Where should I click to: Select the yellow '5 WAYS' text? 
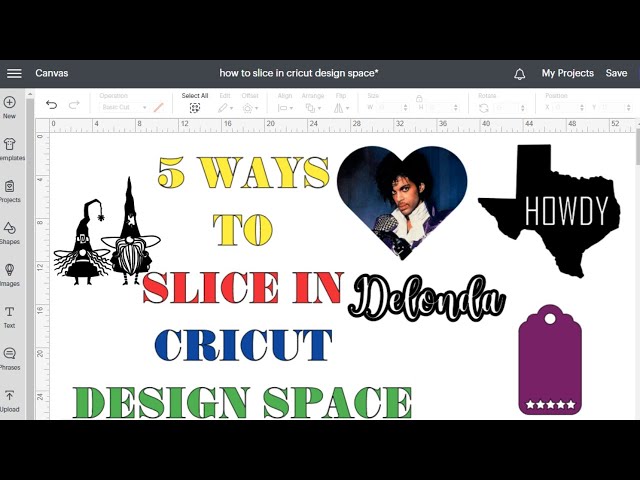click(244, 173)
